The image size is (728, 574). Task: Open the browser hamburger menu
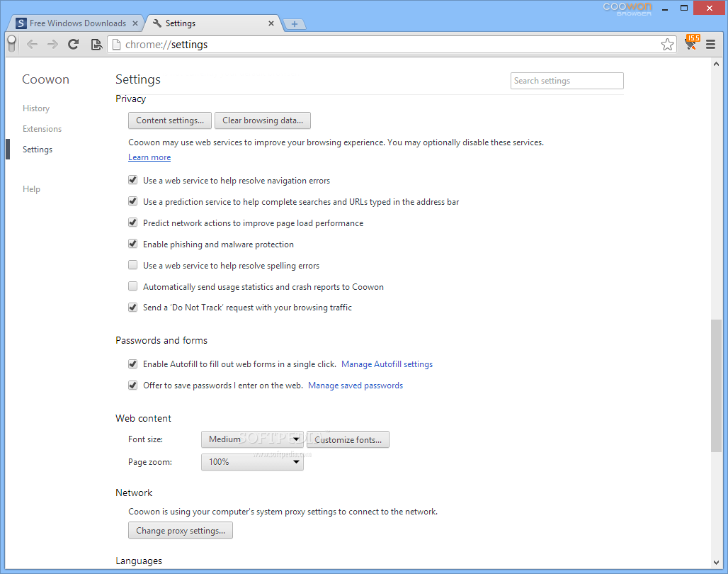click(x=710, y=45)
